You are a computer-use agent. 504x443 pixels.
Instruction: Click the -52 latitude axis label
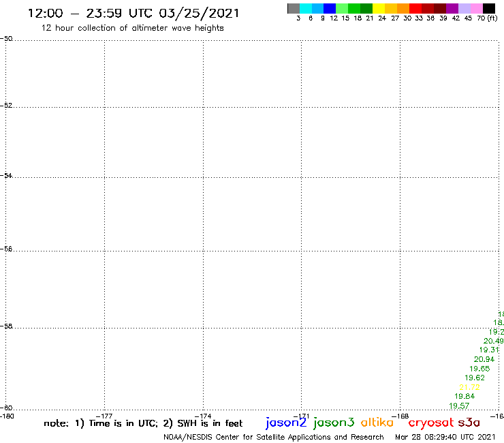(x=6, y=106)
